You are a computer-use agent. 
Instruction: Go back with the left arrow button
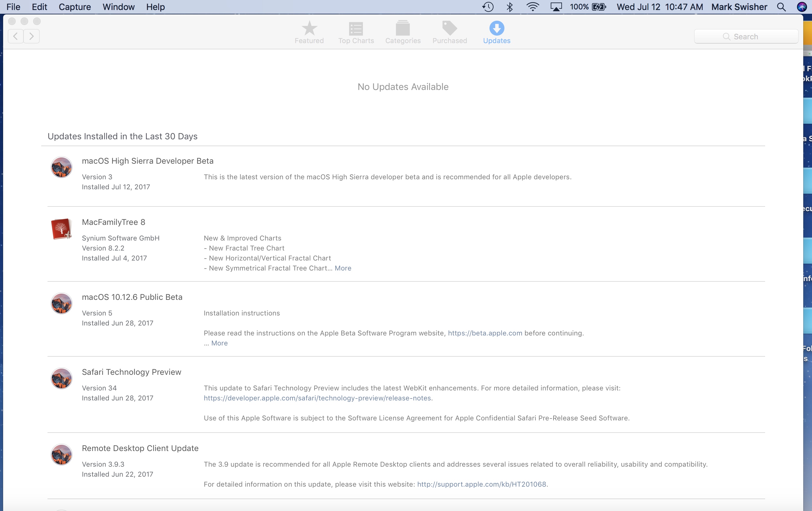[x=16, y=36]
